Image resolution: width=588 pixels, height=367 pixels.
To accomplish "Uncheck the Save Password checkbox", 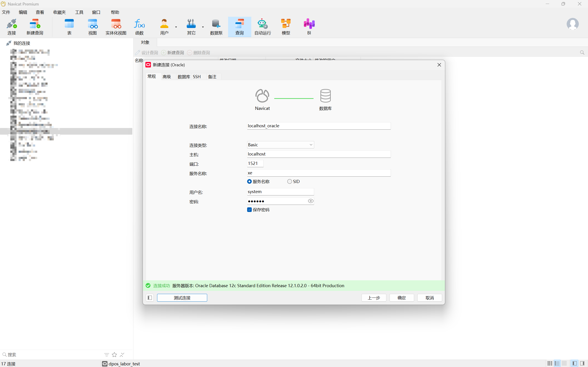I will [249, 210].
